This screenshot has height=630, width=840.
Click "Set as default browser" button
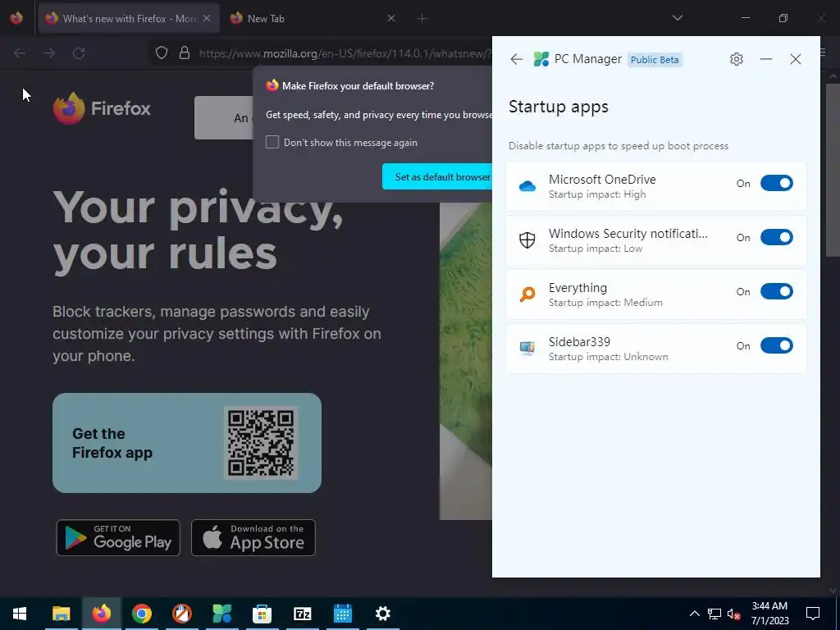click(437, 177)
